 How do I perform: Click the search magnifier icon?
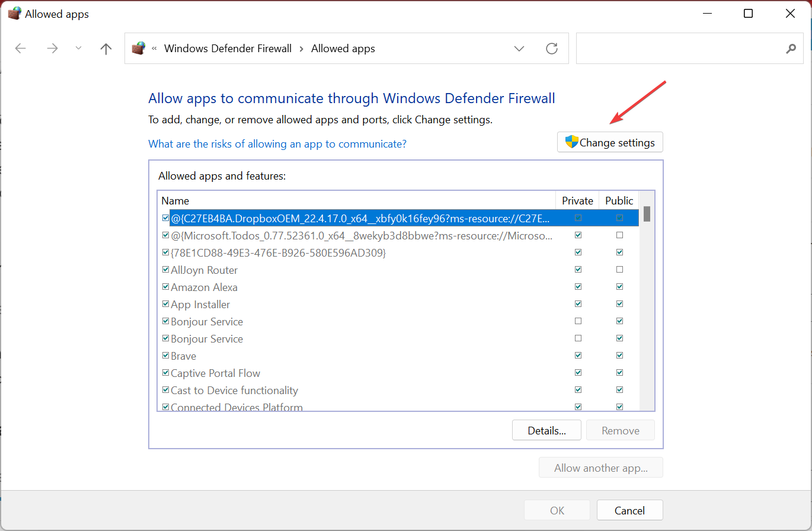point(791,49)
